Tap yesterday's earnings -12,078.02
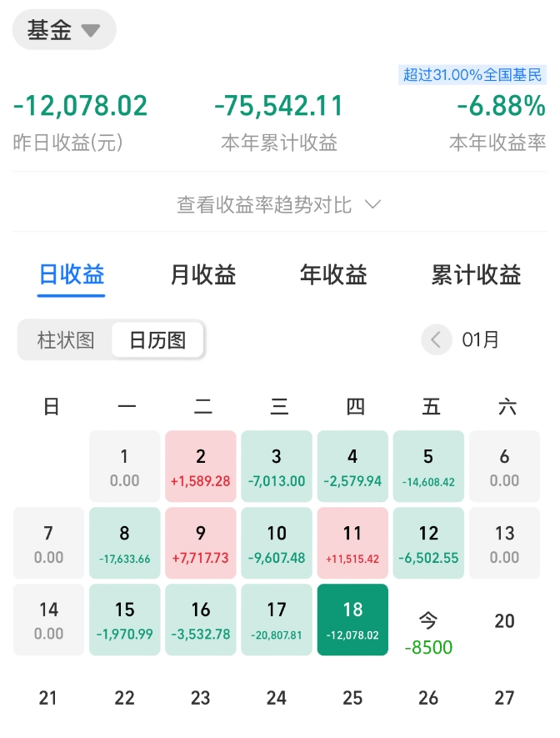This screenshot has height=738, width=560. (80, 105)
